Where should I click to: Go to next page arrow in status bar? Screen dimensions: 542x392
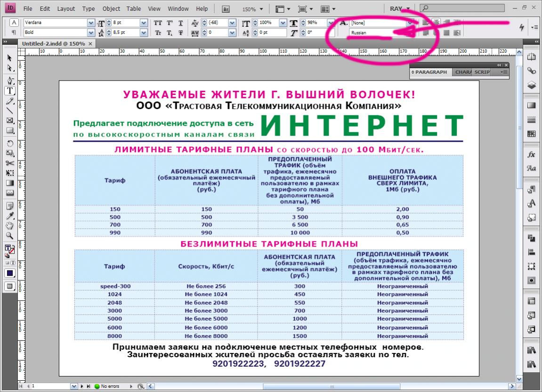tap(82, 386)
